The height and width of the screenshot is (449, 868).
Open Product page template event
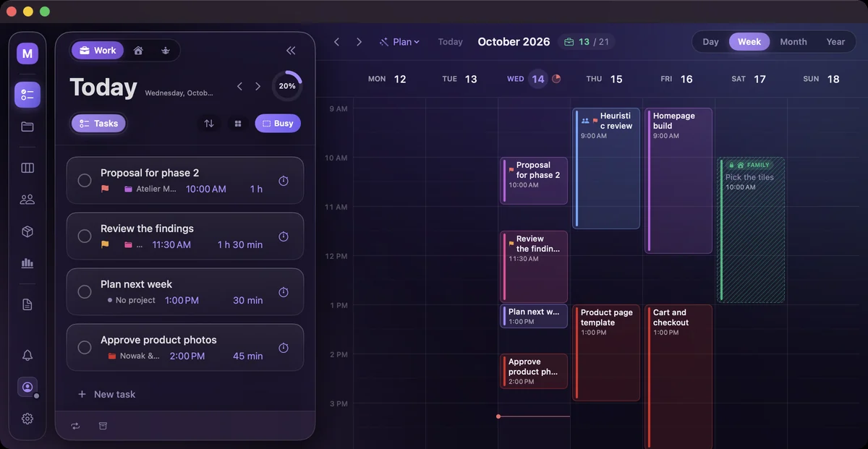pos(606,353)
